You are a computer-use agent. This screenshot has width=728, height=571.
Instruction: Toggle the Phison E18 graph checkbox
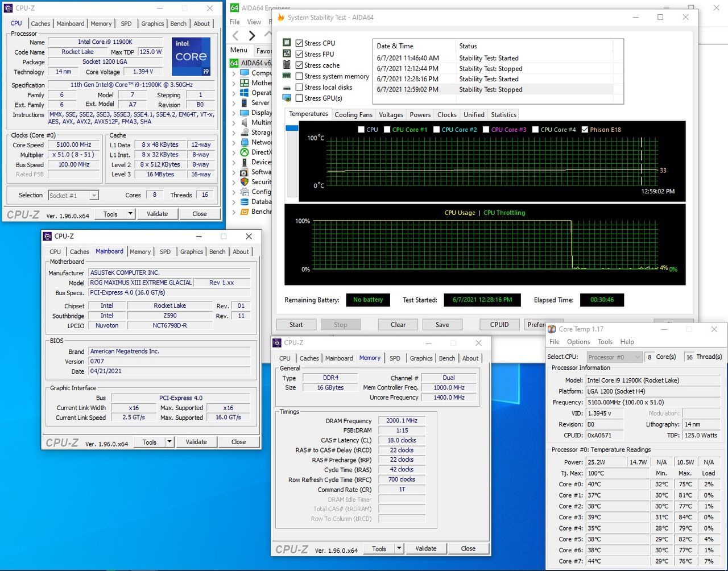[585, 130]
